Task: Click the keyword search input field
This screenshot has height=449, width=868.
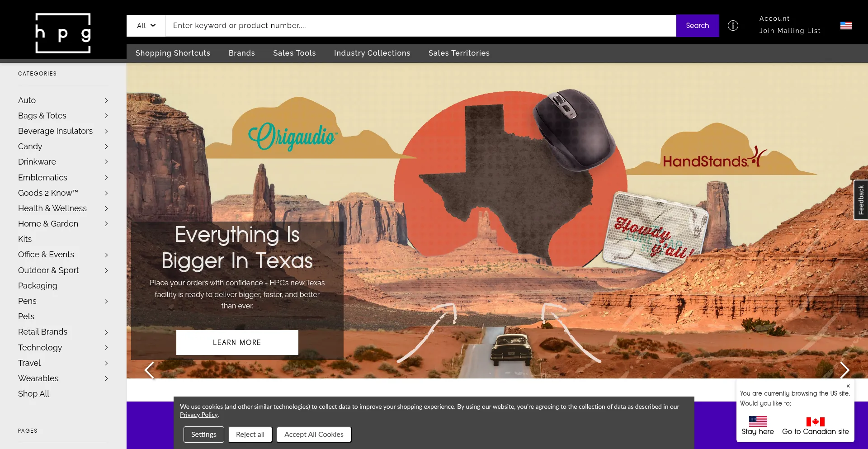Action: point(420,26)
